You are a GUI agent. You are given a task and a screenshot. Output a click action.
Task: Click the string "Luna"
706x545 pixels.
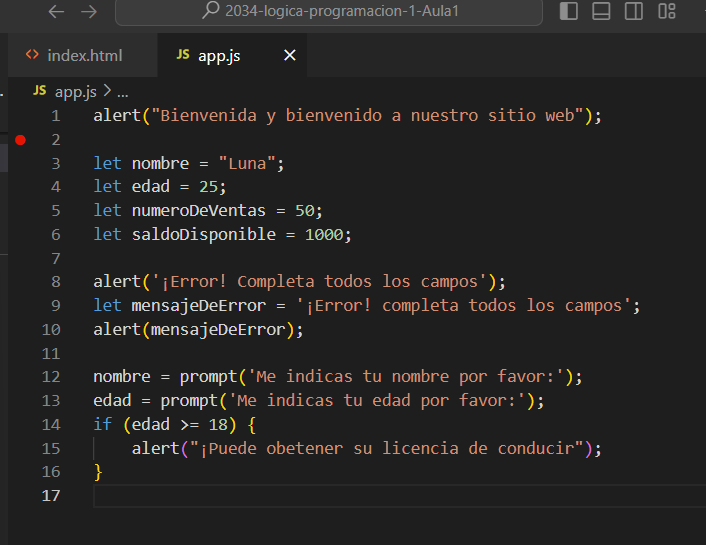pos(247,163)
